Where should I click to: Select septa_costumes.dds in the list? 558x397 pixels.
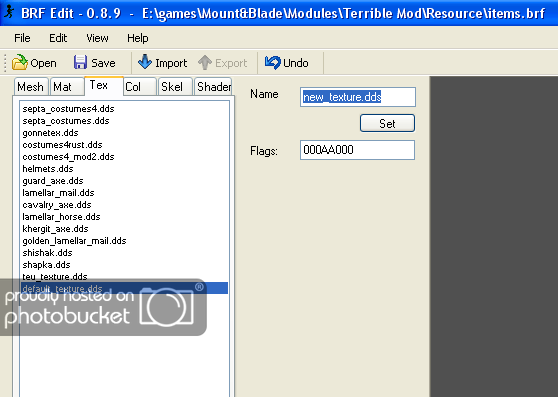(124, 121)
